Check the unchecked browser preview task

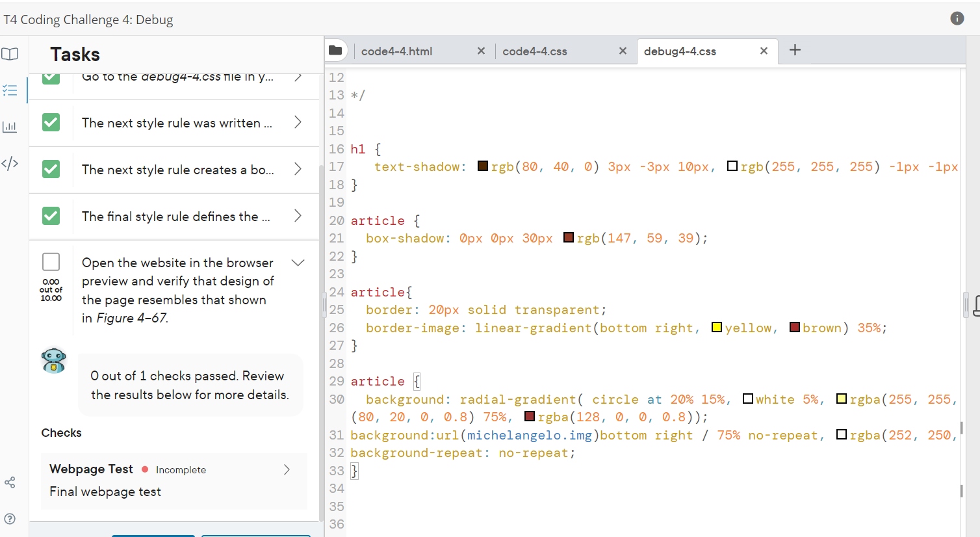(51, 261)
